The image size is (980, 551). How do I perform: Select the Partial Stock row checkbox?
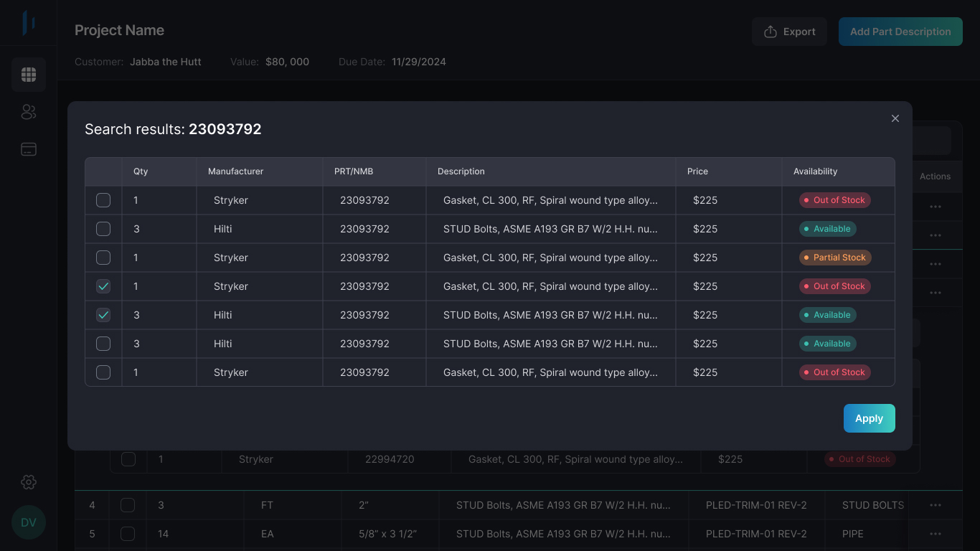point(103,258)
